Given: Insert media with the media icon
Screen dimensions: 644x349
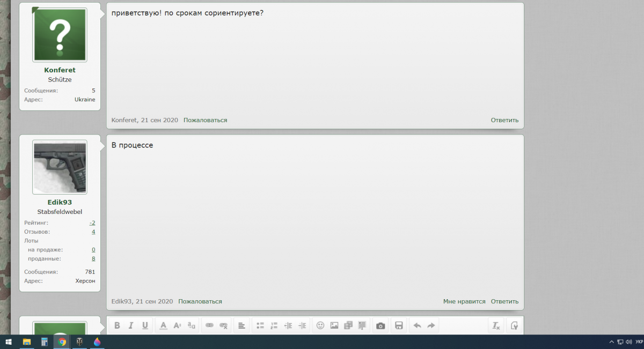Looking at the screenshot, I should pyautogui.click(x=348, y=325).
